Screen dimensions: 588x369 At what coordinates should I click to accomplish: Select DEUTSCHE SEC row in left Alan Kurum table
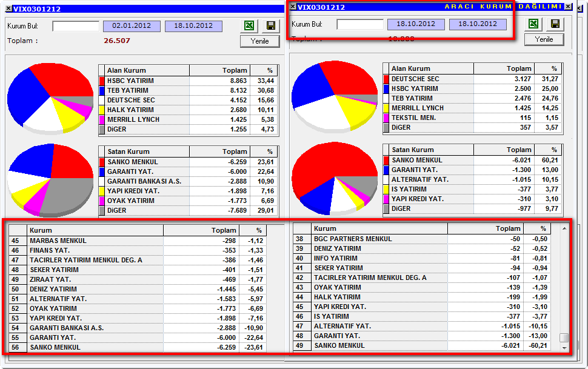[189, 100]
